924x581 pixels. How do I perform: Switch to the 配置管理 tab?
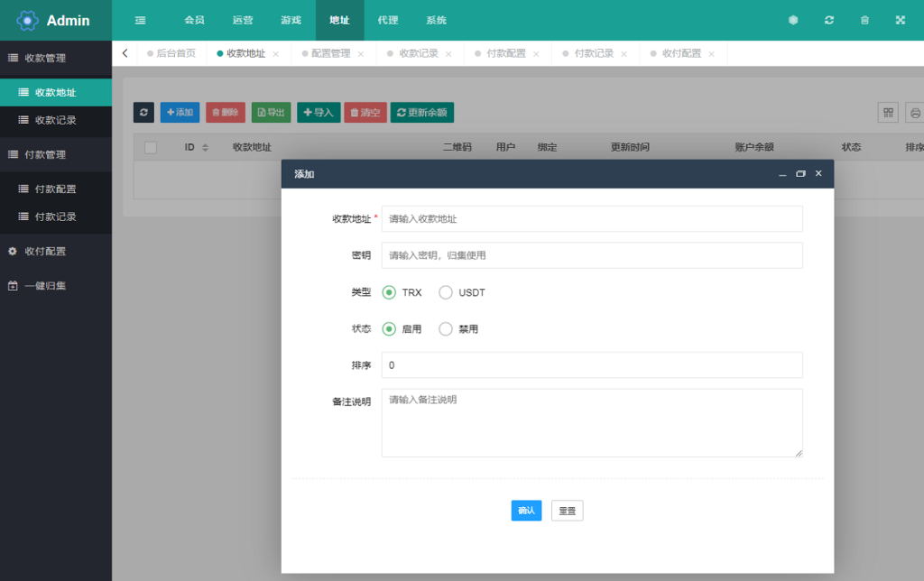point(330,53)
